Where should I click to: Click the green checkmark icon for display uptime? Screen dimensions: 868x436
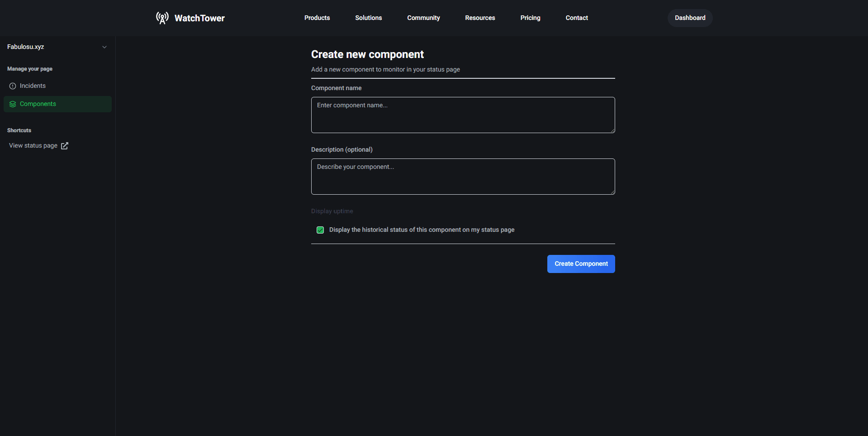point(320,230)
